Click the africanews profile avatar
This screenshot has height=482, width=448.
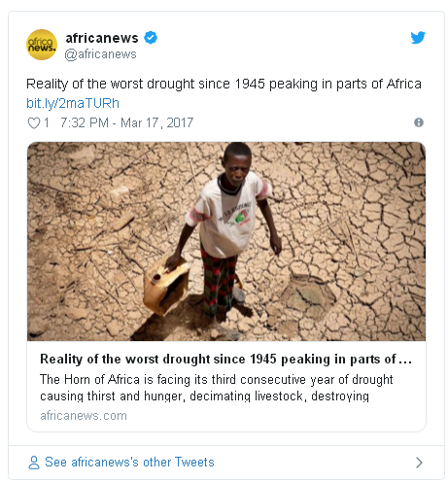[x=42, y=45]
